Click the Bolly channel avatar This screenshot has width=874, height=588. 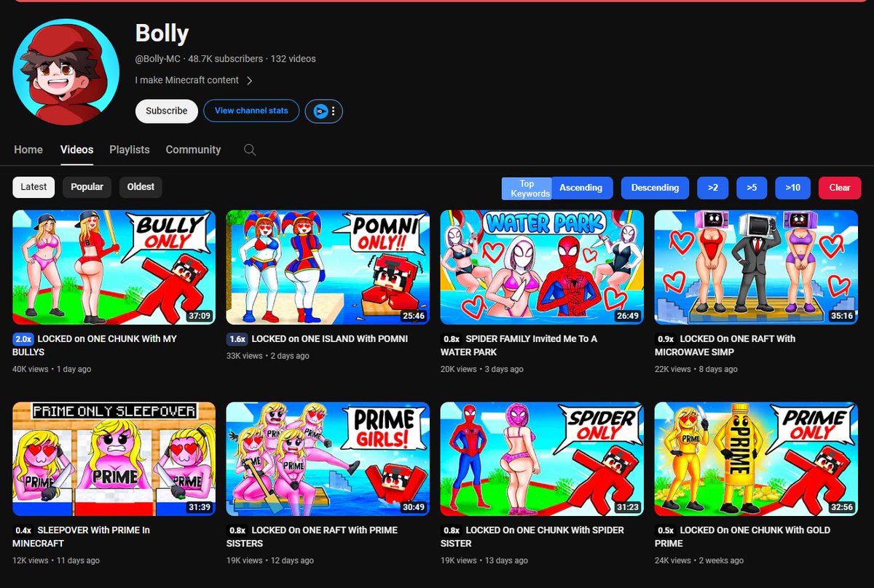[x=66, y=72]
